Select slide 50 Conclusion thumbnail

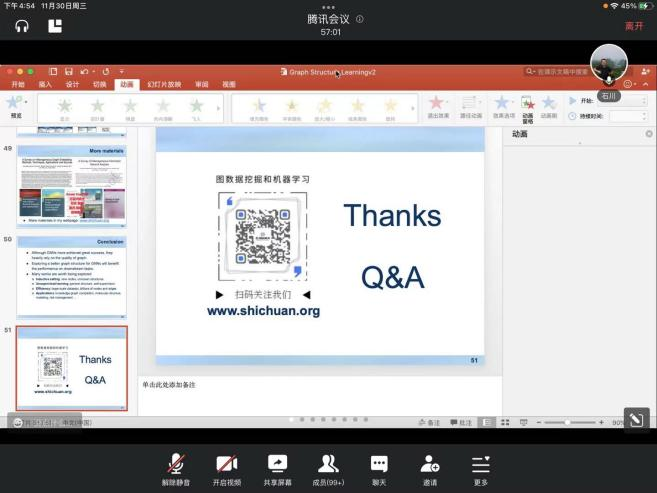(72, 276)
